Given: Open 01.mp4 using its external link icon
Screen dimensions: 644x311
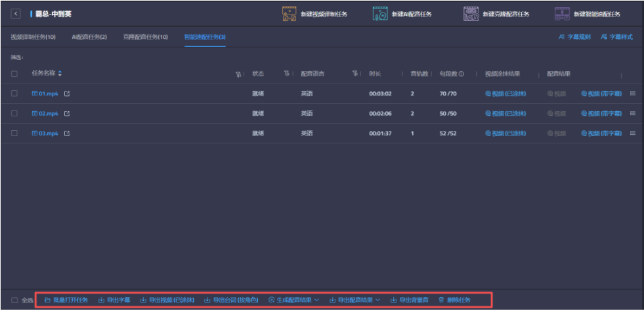Looking at the screenshot, I should point(67,94).
